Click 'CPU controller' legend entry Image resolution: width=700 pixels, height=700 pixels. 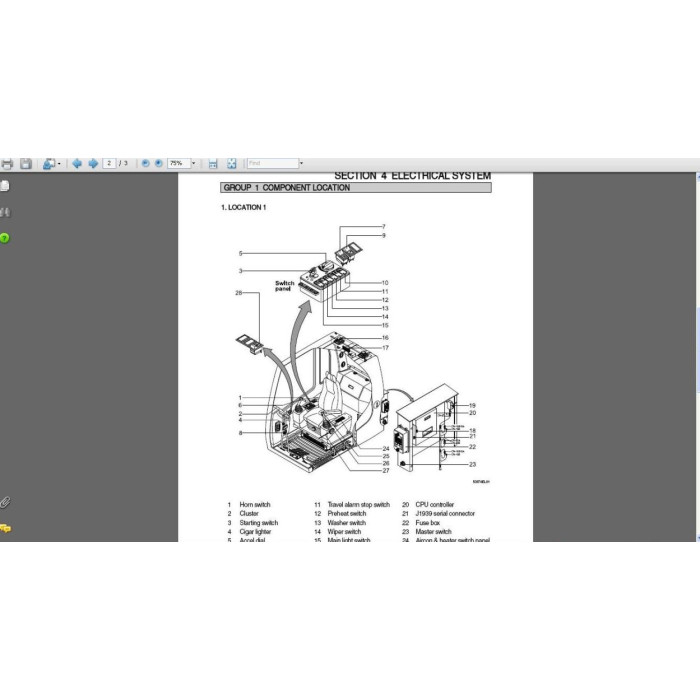point(435,504)
